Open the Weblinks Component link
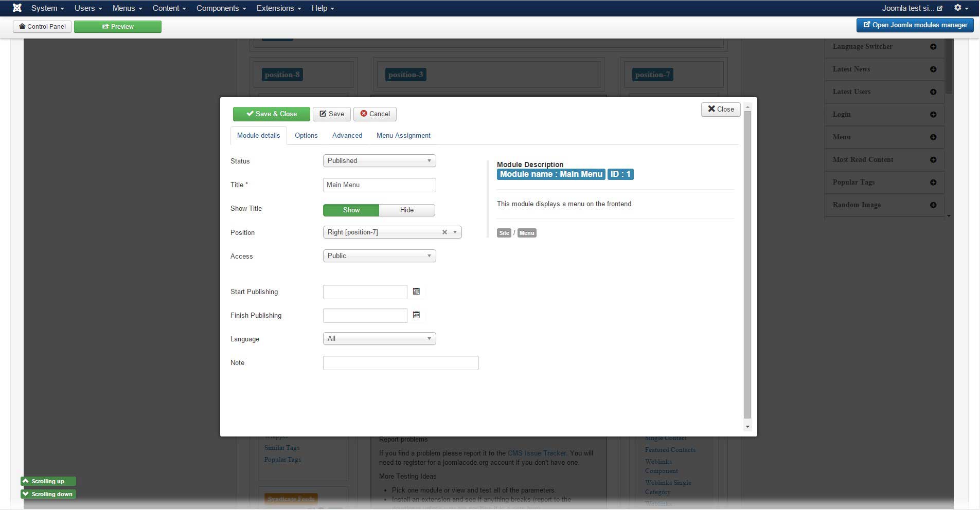Viewport: 980px width, 510px height. (662, 466)
